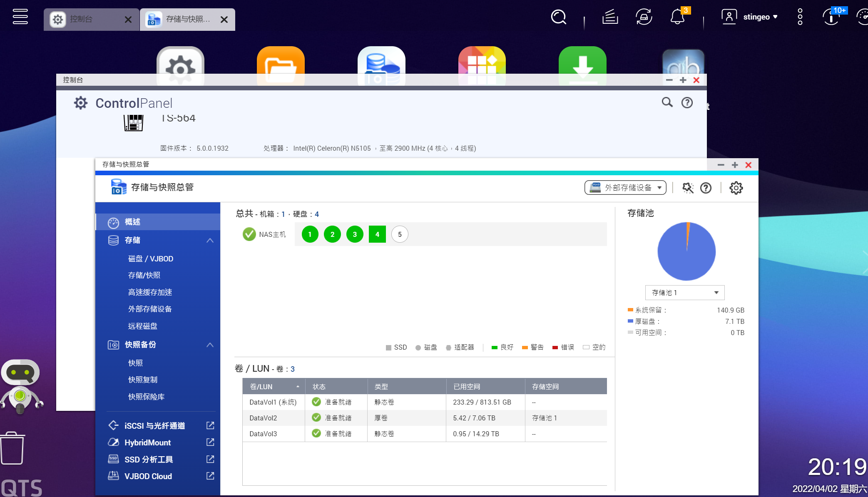Open the 外部存储设备 dropdown button
Image resolution: width=868 pixels, height=497 pixels.
click(x=625, y=188)
